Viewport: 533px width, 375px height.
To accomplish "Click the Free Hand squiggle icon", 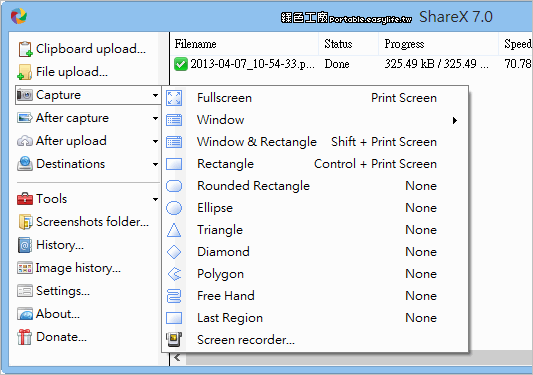I will pos(174,296).
